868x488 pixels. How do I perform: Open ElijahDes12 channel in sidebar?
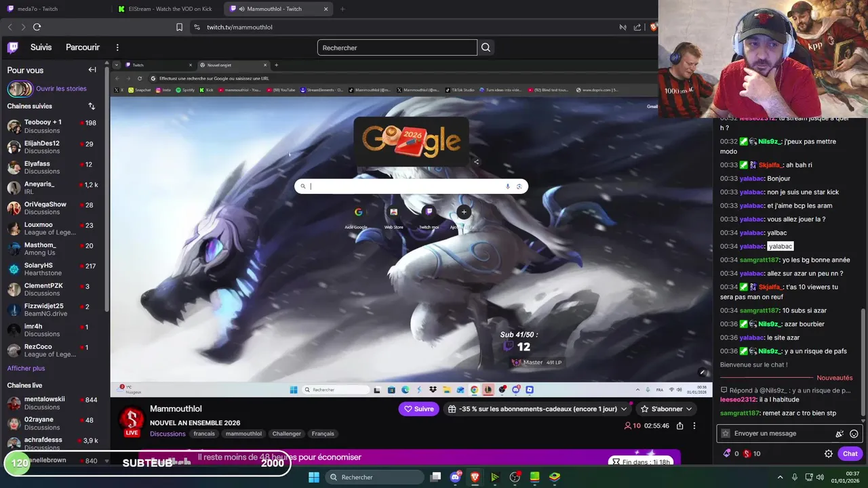[53, 147]
